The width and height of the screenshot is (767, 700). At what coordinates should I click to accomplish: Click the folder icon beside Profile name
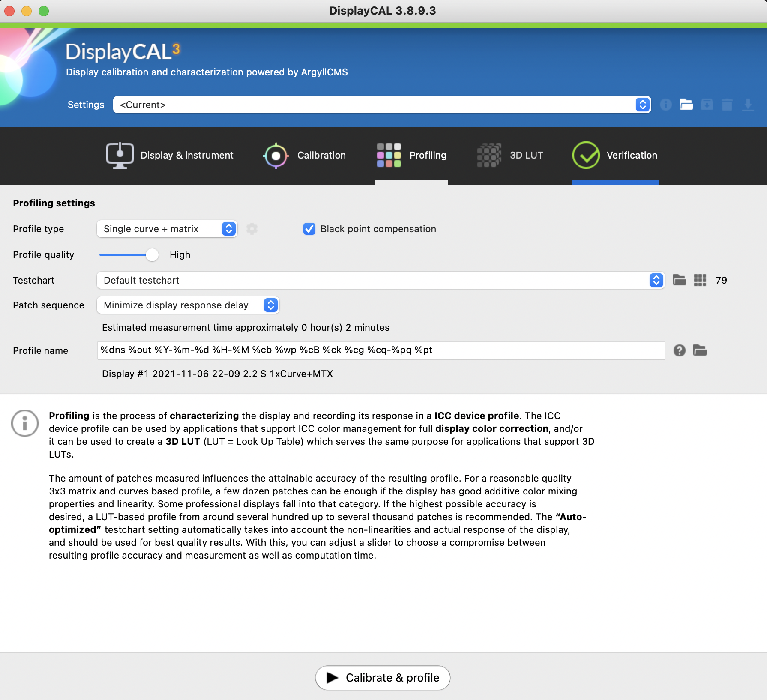(x=700, y=350)
